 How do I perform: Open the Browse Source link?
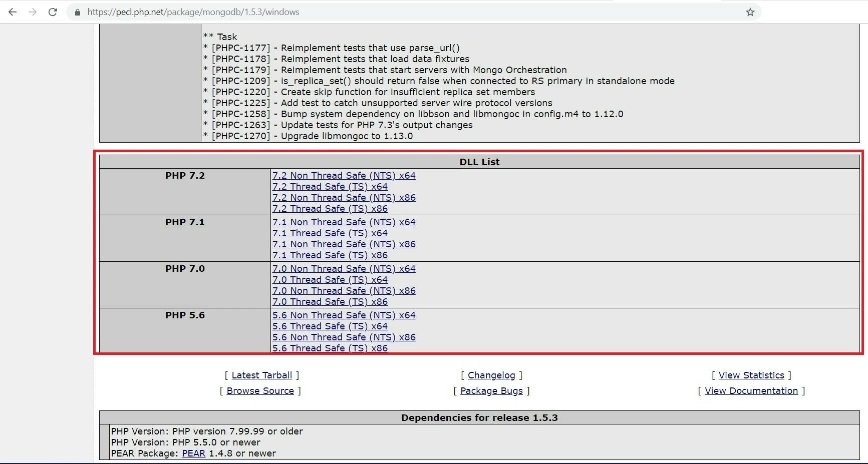[x=260, y=391]
